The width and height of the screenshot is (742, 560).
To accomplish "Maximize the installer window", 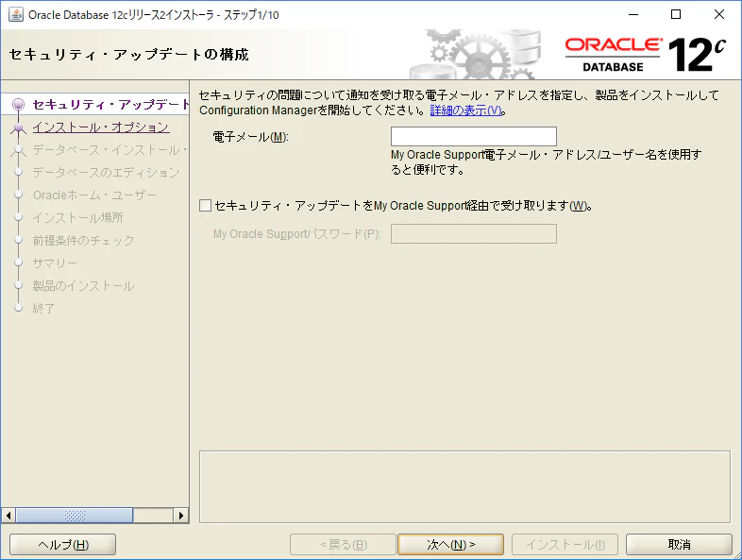I will (x=676, y=15).
